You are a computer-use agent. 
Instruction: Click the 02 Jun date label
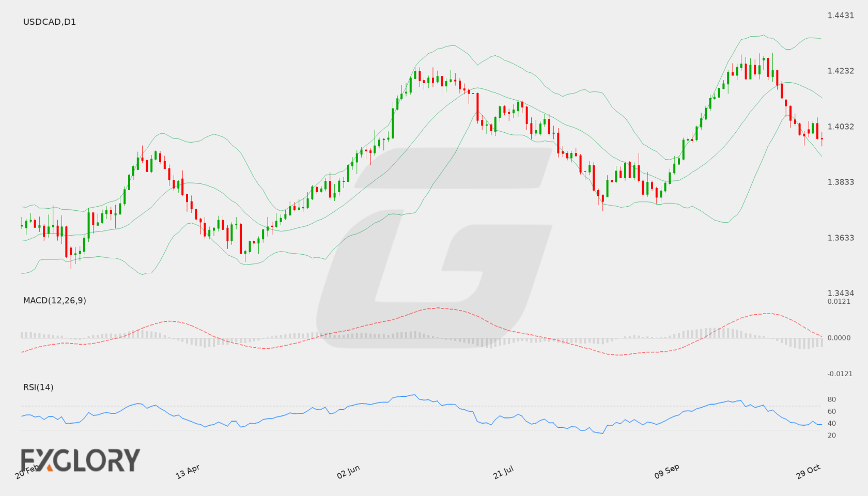point(348,472)
